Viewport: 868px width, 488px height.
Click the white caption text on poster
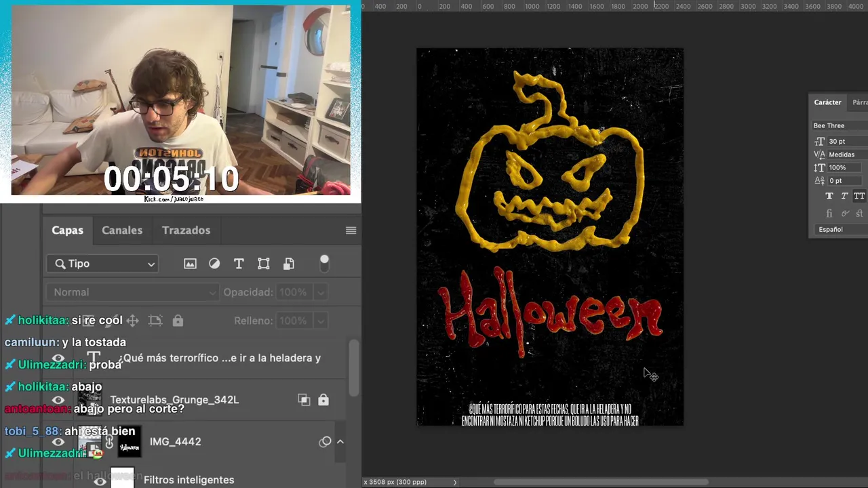pos(550,414)
